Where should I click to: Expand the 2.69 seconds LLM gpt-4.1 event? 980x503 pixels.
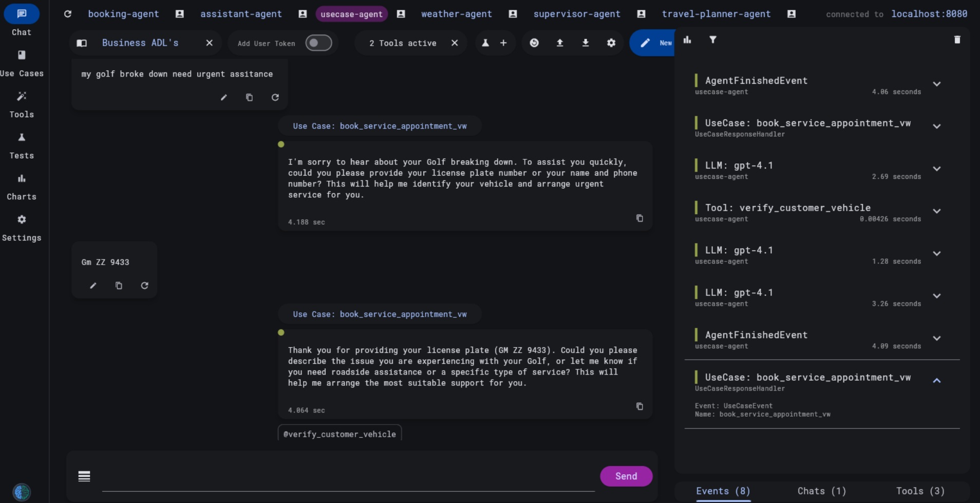(936, 169)
